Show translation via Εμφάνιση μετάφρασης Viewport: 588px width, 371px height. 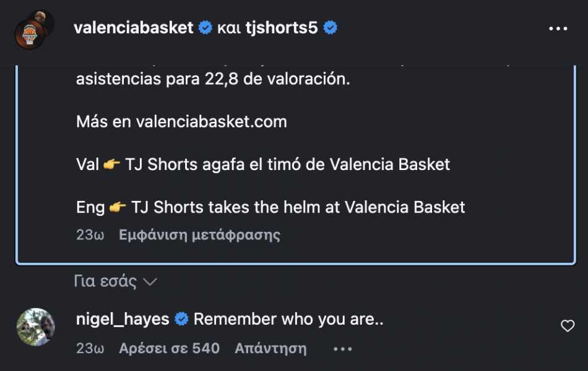tap(199, 235)
